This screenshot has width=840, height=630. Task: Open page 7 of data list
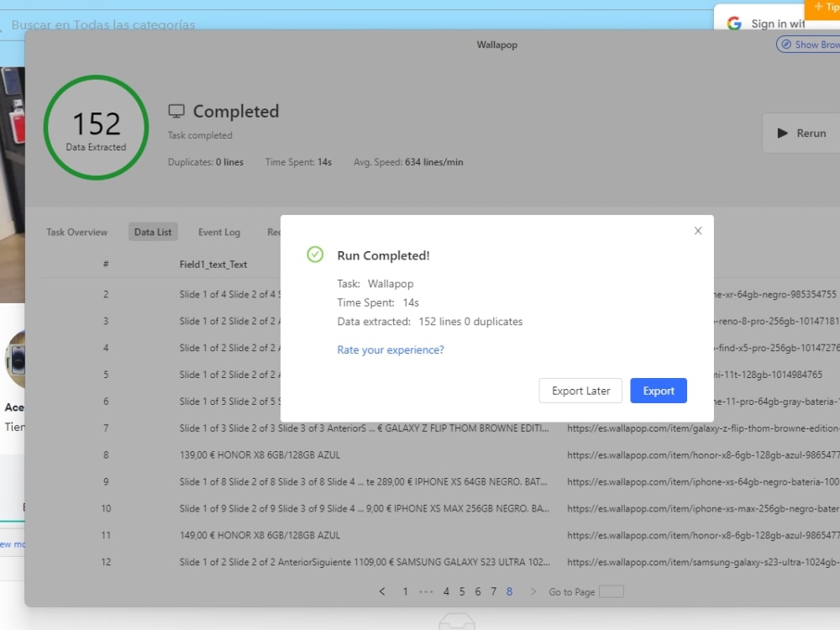pos(493,591)
